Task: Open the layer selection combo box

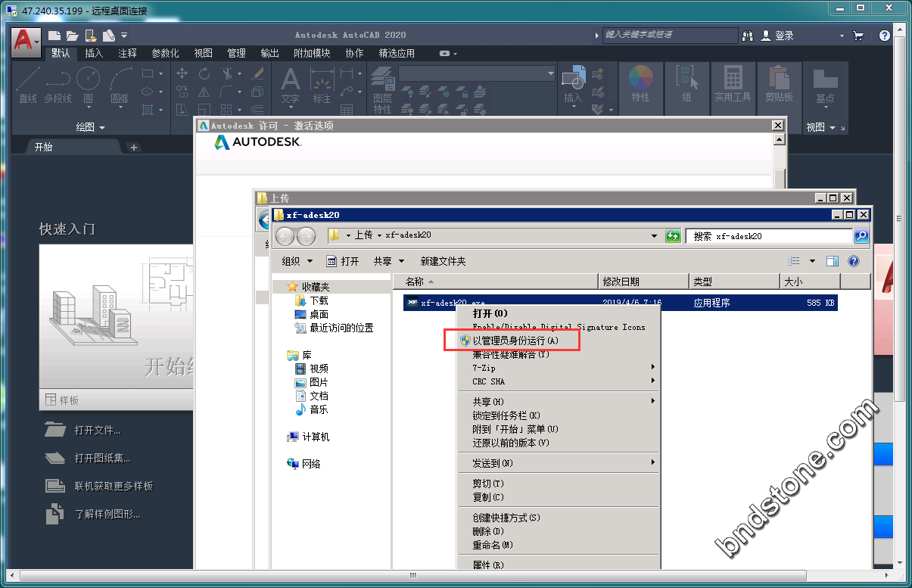Action: point(477,73)
